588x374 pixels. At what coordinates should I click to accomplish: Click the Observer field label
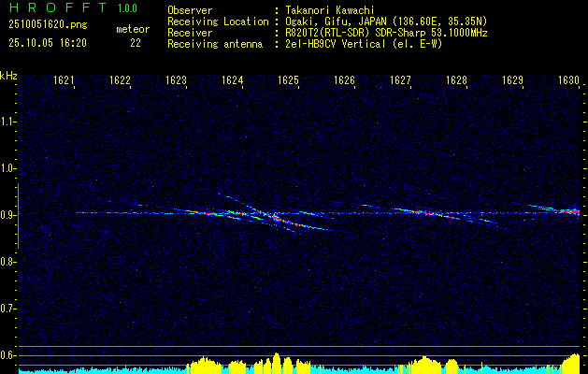coord(190,10)
